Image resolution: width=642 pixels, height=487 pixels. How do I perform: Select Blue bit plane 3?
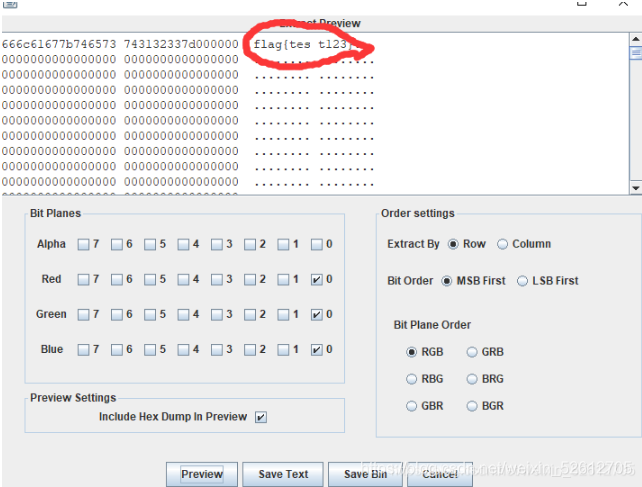point(217,350)
